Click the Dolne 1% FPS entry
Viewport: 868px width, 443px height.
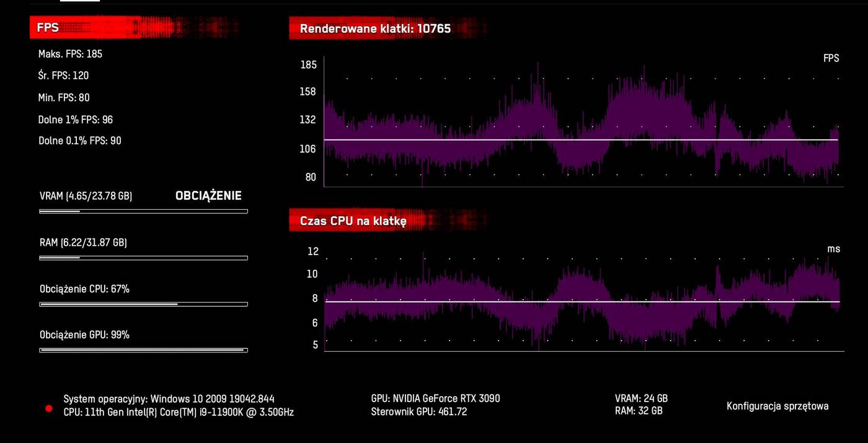coord(75,120)
